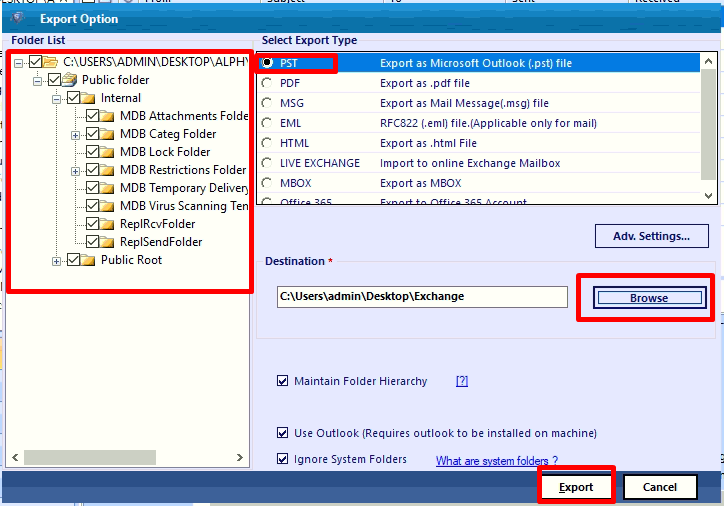Click the Public folder mailbox icon
724x506 pixels.
(69, 80)
